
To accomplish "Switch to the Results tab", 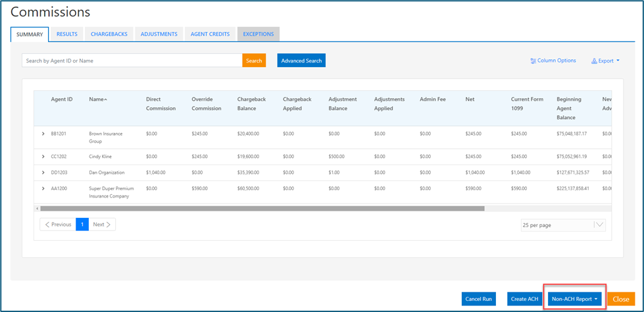I will (x=67, y=34).
